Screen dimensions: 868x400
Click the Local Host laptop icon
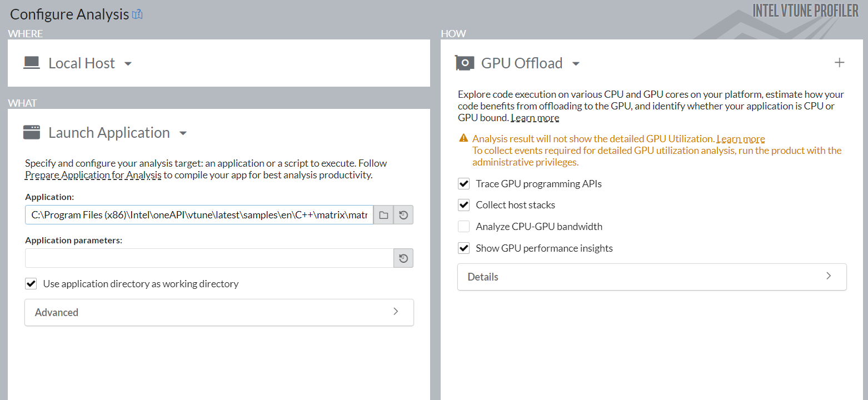[32, 63]
